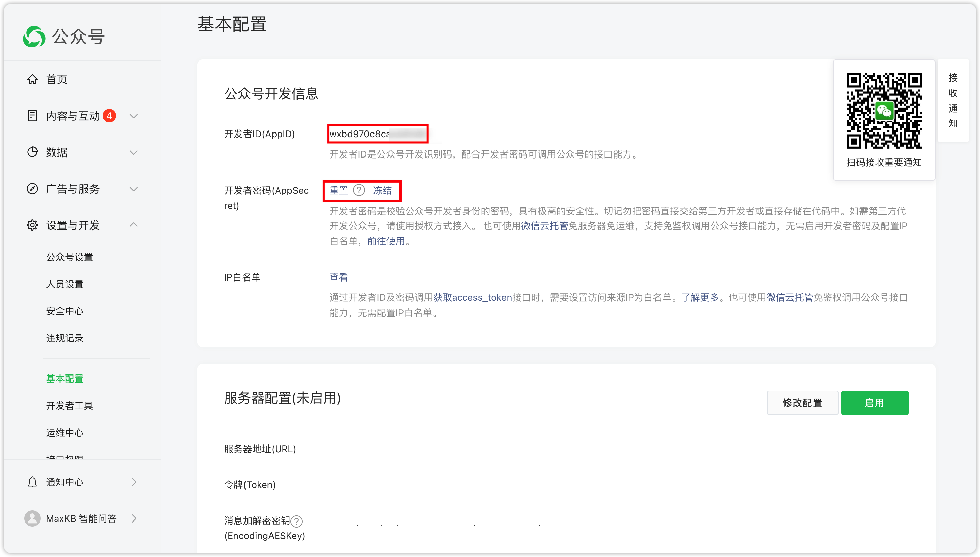This screenshot has height=557, width=980.
Task: Expand the 通知中心 arrow
Action: click(x=134, y=482)
